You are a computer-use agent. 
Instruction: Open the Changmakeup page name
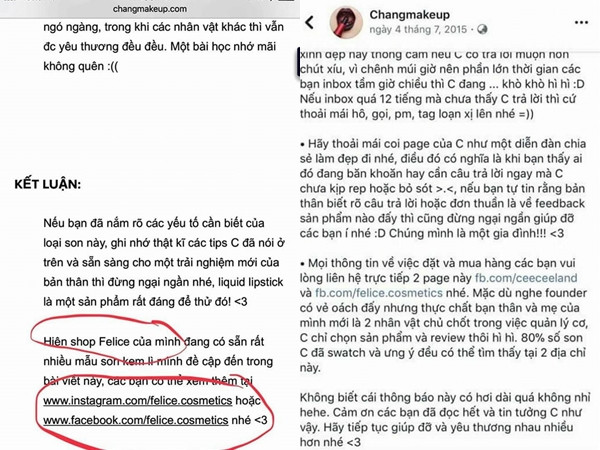click(409, 15)
